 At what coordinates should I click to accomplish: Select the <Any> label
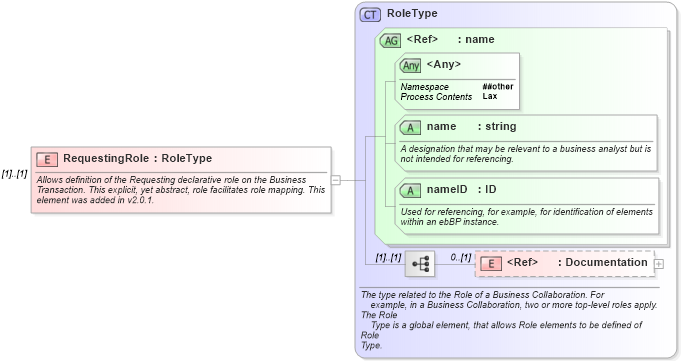tap(443, 64)
